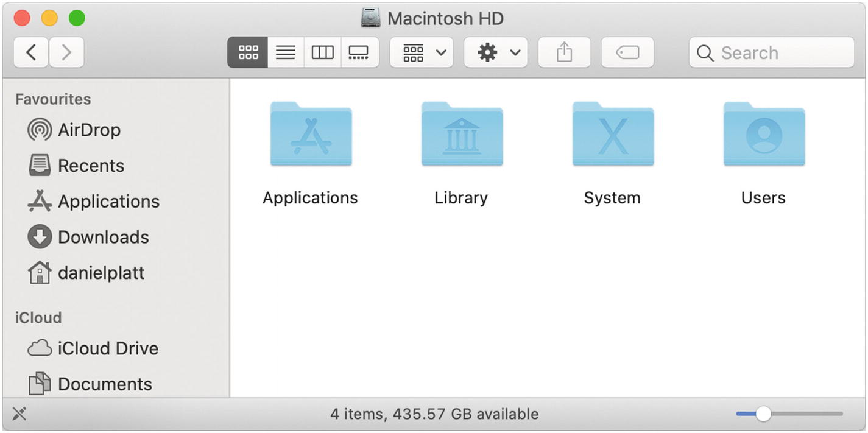Image resolution: width=868 pixels, height=433 pixels.
Task: Open the System folder icon
Action: point(613,135)
